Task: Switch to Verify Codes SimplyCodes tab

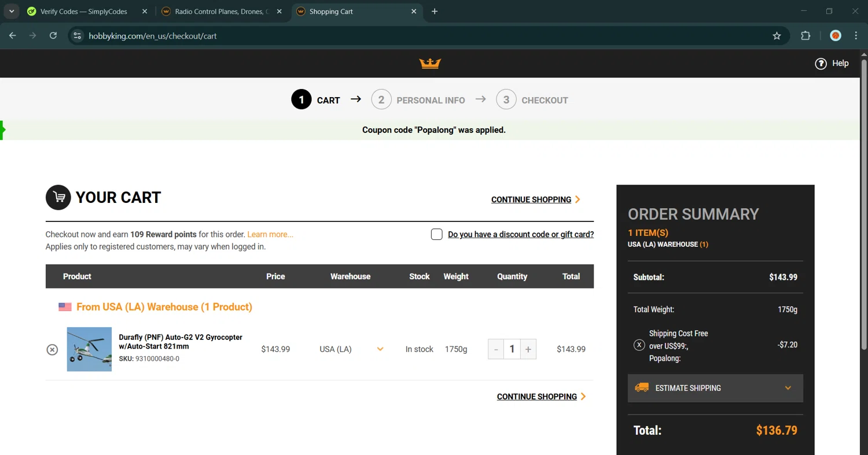Action: pyautogui.click(x=84, y=12)
